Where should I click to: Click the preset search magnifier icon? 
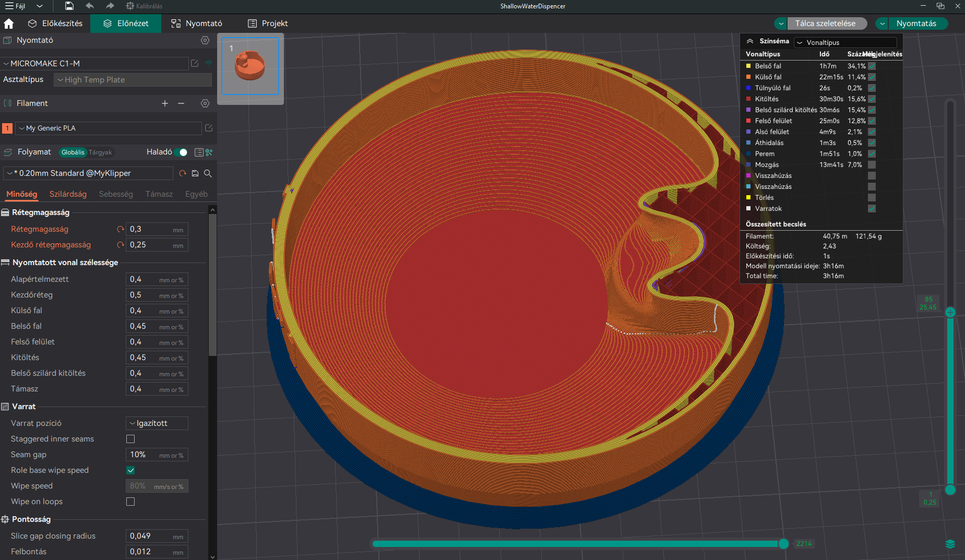pyautogui.click(x=208, y=173)
